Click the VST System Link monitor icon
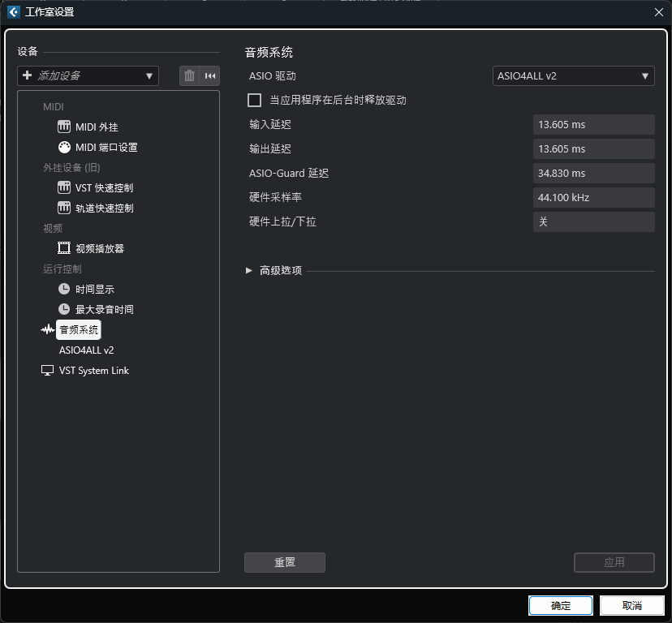The height and width of the screenshot is (623, 672). coord(48,371)
